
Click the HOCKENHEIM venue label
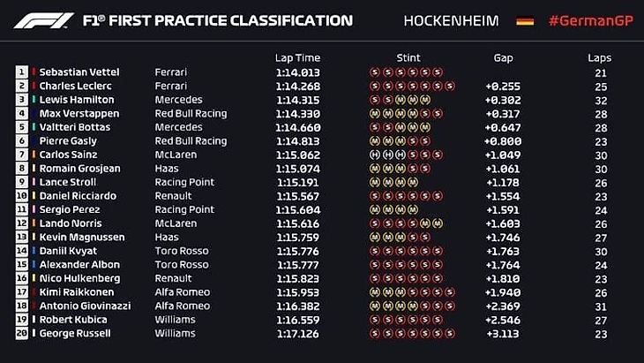click(450, 21)
